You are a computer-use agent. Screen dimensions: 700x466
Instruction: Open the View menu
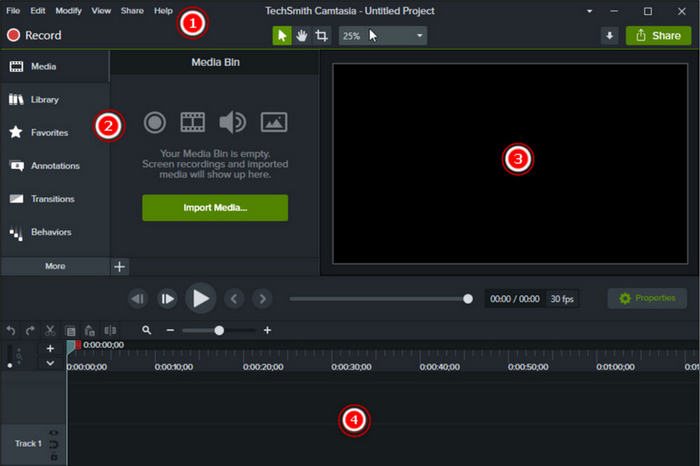coord(101,11)
